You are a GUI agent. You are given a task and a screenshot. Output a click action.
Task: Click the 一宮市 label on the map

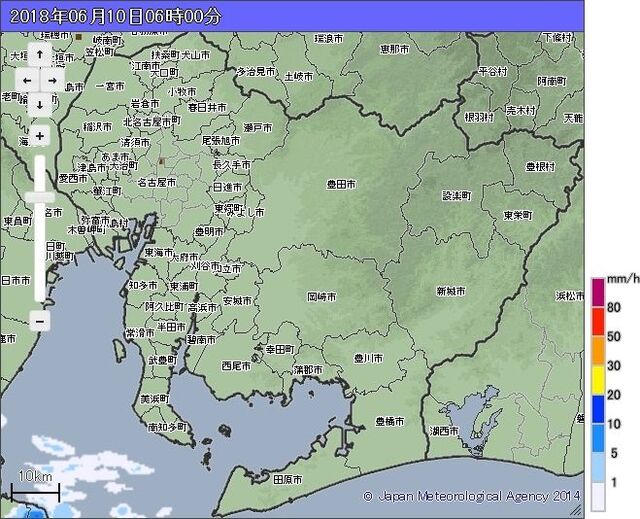[110, 86]
